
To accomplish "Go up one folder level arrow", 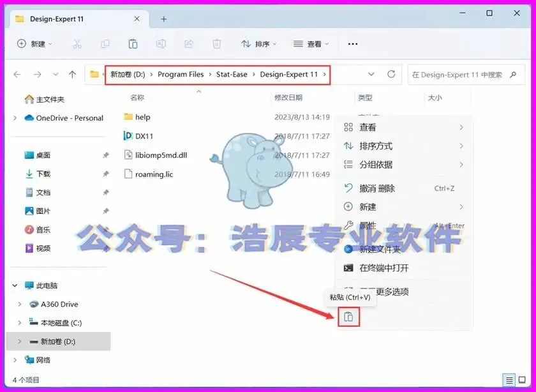I will (72, 74).
